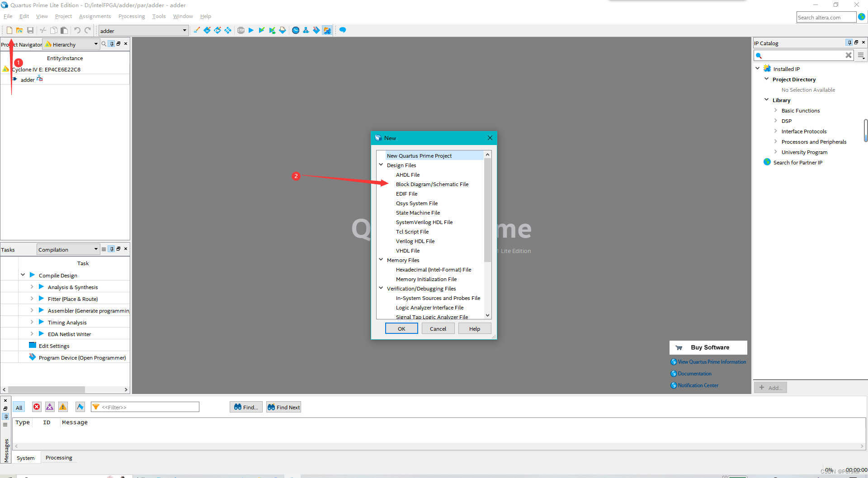
Task: Open the Hierarchy dropdown in Project Navigator
Action: 71,44
